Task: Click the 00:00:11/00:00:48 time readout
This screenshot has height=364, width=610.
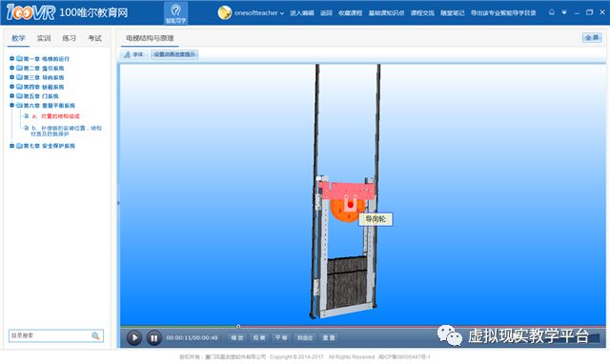Action: pos(193,338)
